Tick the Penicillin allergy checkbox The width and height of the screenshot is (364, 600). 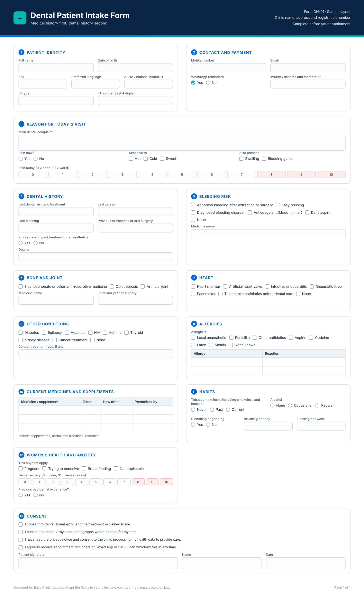[231, 338]
